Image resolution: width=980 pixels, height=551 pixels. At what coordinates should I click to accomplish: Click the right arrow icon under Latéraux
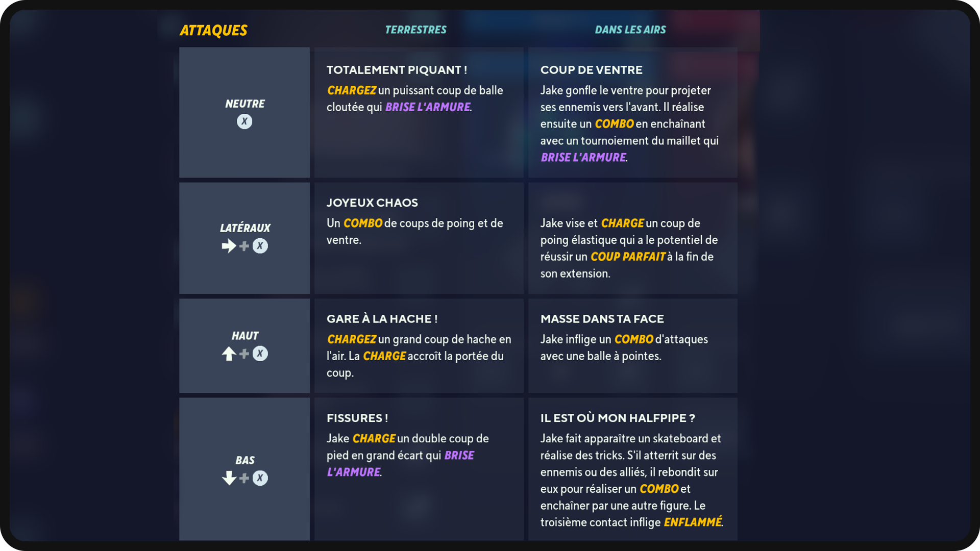229,246
